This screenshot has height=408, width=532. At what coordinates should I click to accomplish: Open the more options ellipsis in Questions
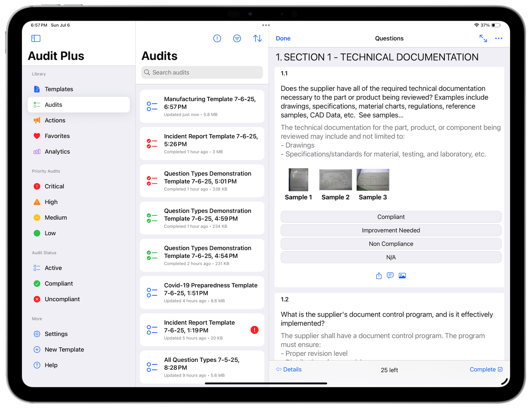499,38
